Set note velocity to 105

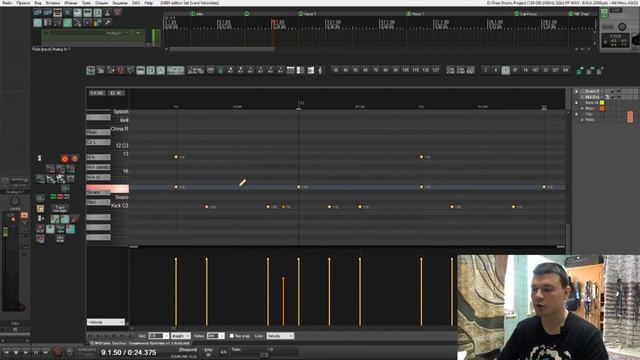coord(405,70)
